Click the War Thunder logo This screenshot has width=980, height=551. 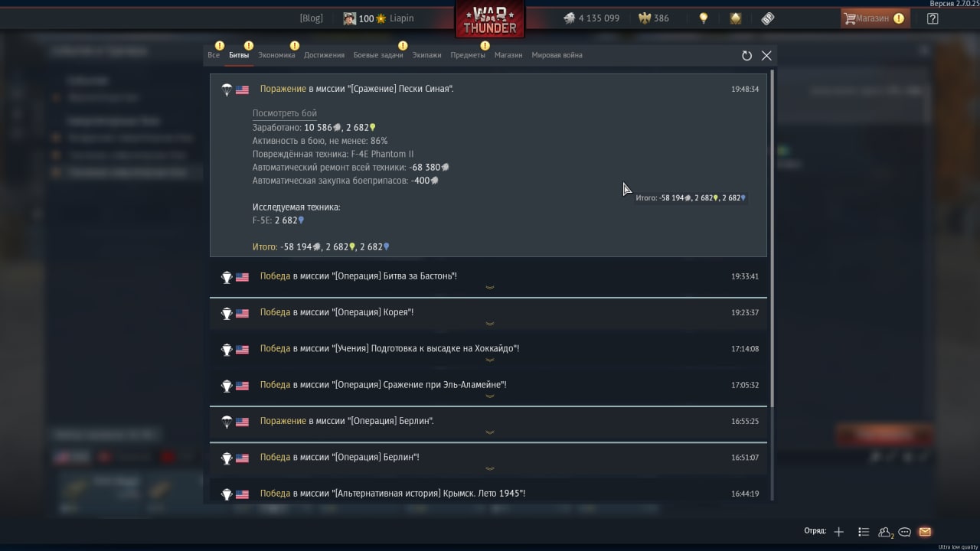tap(490, 19)
